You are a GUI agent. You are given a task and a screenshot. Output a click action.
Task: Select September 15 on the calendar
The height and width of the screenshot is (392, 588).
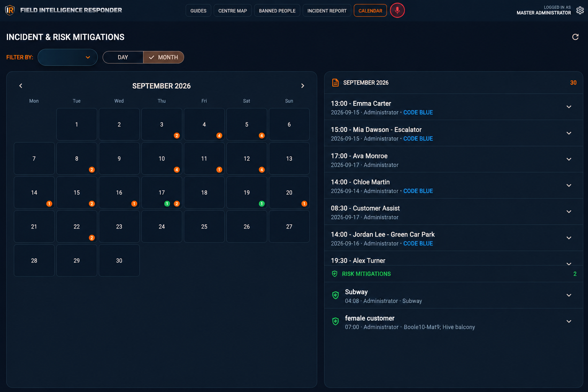pos(77,193)
